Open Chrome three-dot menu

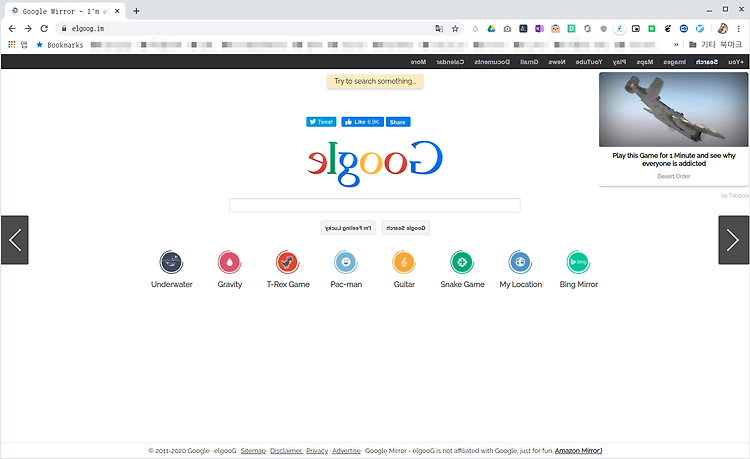click(x=739, y=29)
